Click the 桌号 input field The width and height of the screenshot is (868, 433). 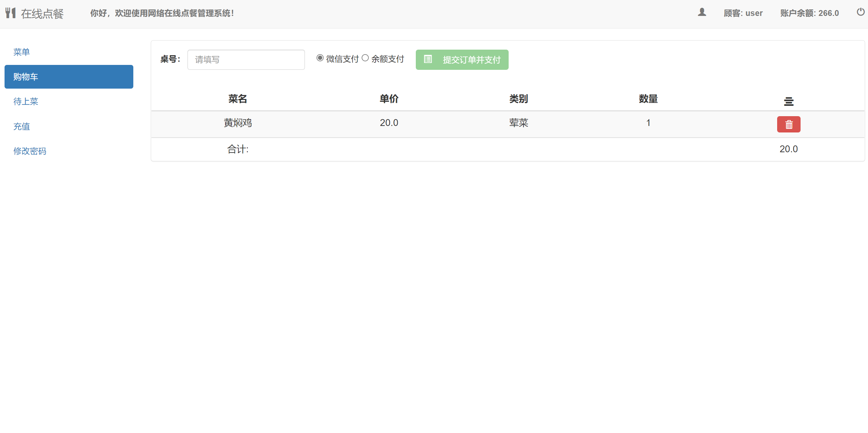tap(246, 59)
